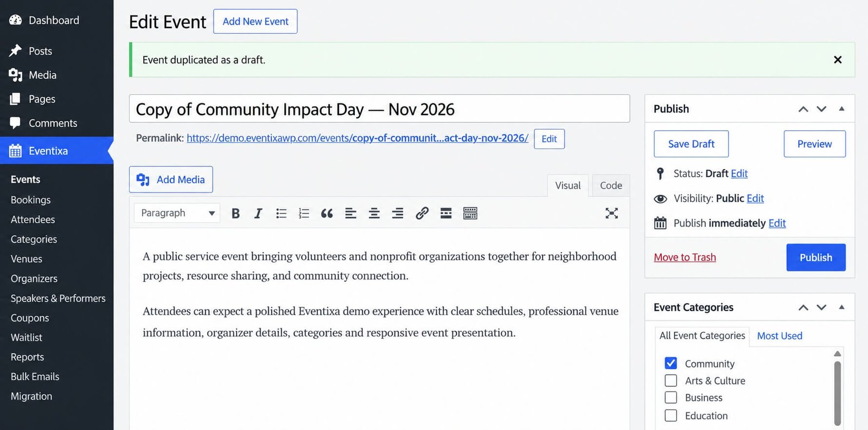Edit the event title field

point(379,109)
